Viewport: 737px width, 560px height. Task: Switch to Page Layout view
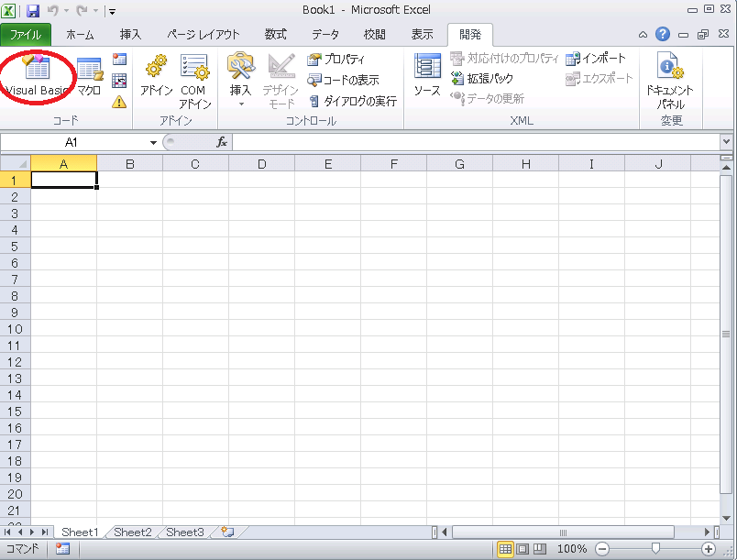click(x=522, y=549)
